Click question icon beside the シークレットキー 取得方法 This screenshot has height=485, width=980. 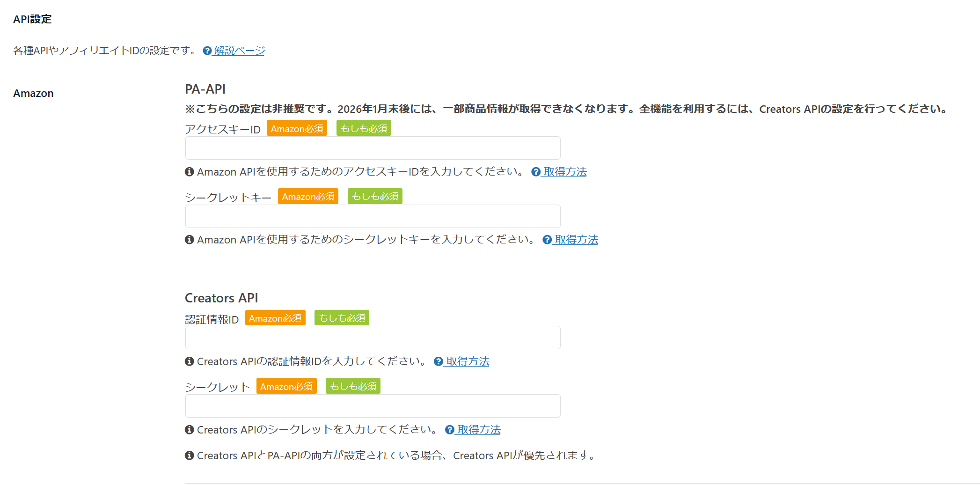[547, 240]
